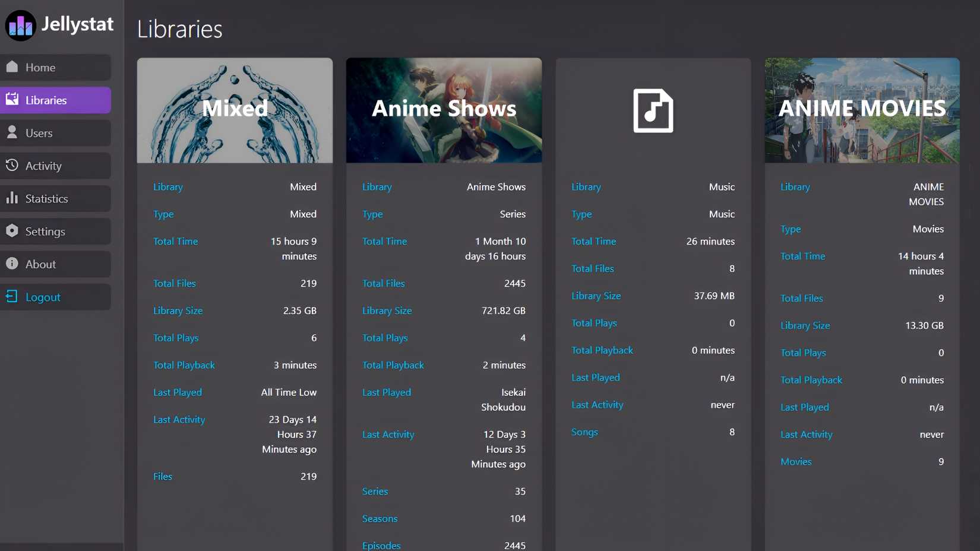Click '26 minutes' total time value
The height and width of the screenshot is (551, 980).
click(710, 241)
